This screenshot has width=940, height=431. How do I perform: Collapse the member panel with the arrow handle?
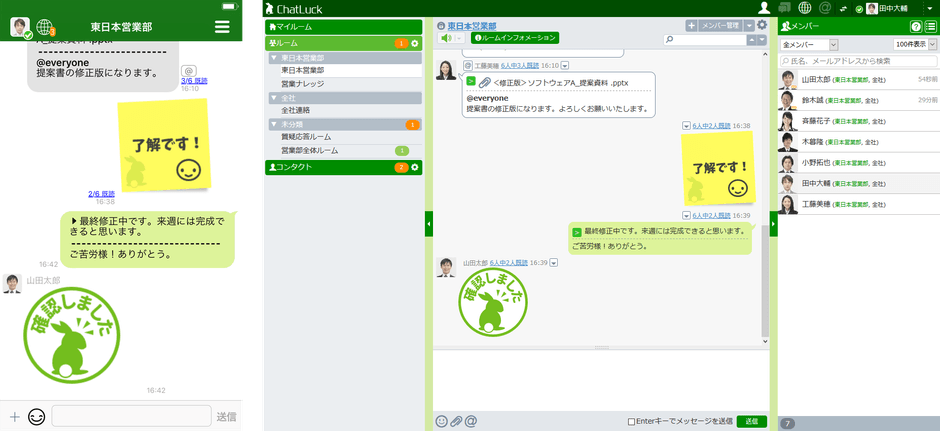773,224
